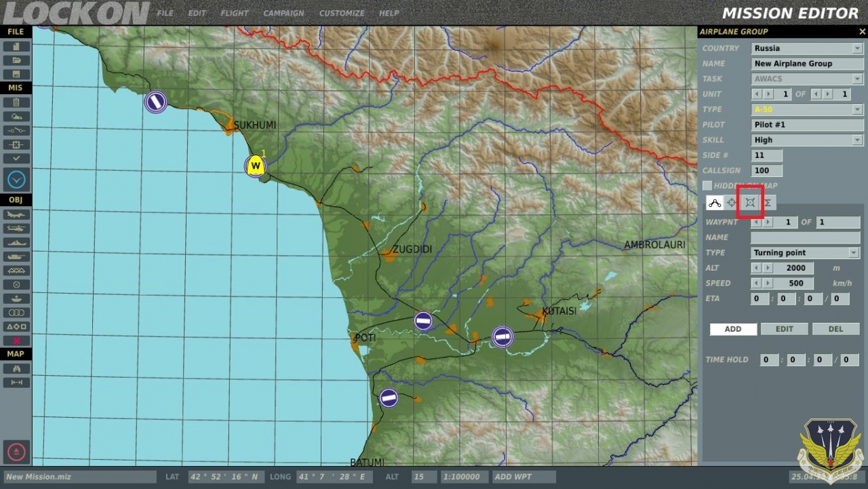
Task: Click the Callsign field showing 100
Action: coord(767,171)
